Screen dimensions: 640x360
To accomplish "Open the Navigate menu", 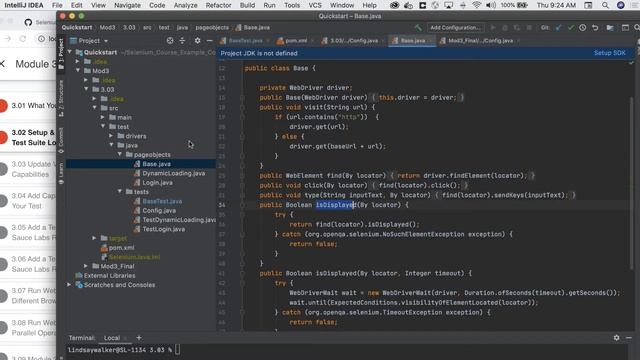I will (127, 5).
